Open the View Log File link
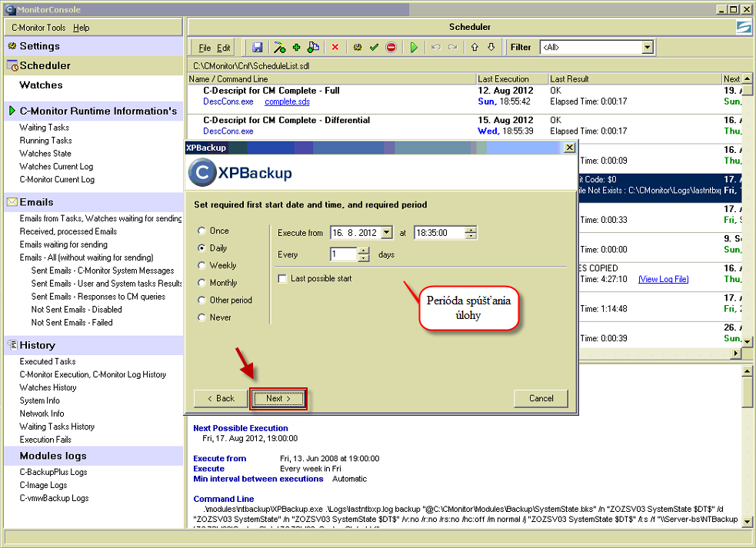 click(664, 279)
